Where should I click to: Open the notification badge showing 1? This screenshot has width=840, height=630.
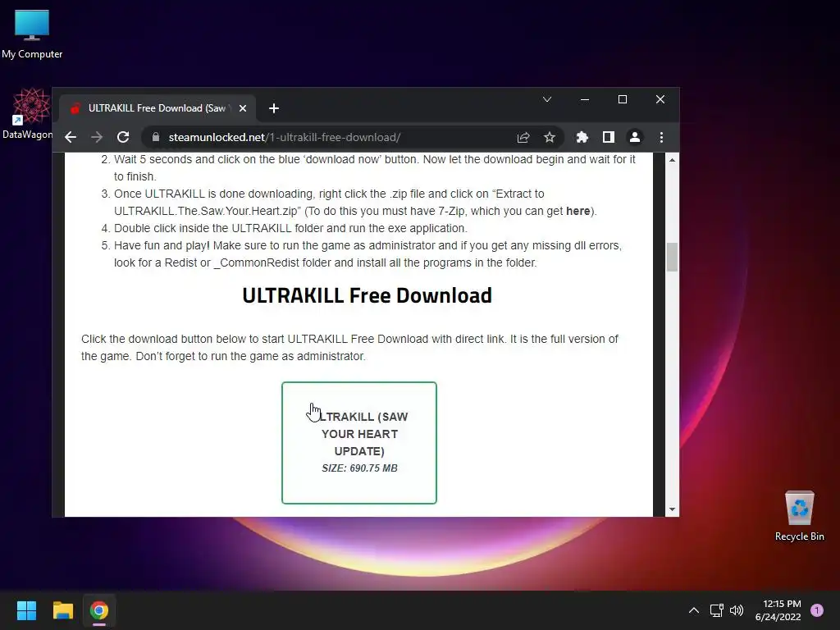tap(817, 610)
